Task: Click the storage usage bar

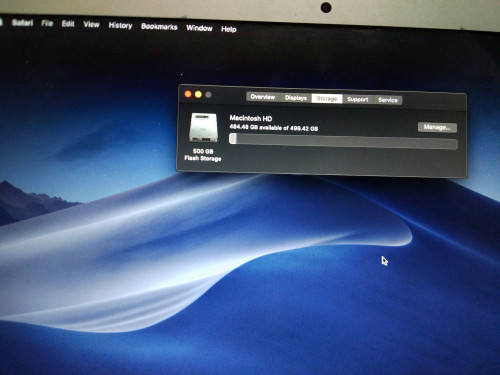Action: 343,141
